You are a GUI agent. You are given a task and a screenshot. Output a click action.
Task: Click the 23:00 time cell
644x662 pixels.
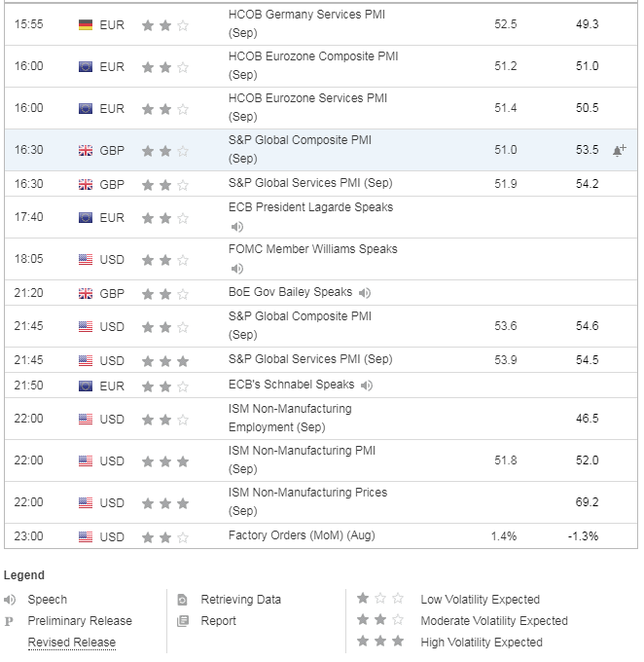pyautogui.click(x=28, y=536)
